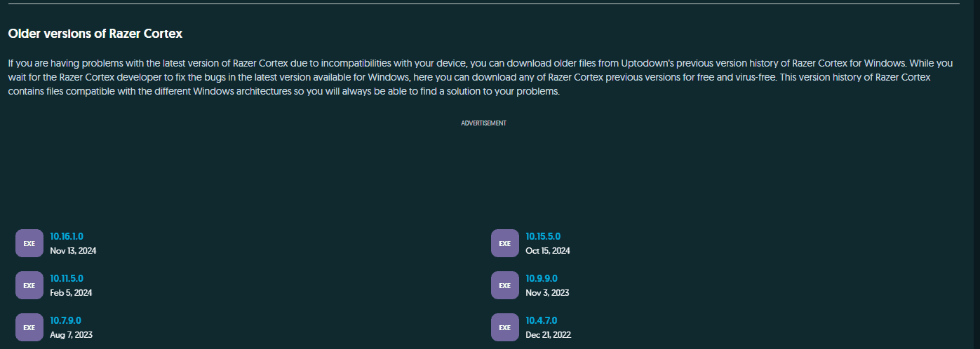Open version 10.15.5.0 download link
980x349 pixels.
(543, 236)
